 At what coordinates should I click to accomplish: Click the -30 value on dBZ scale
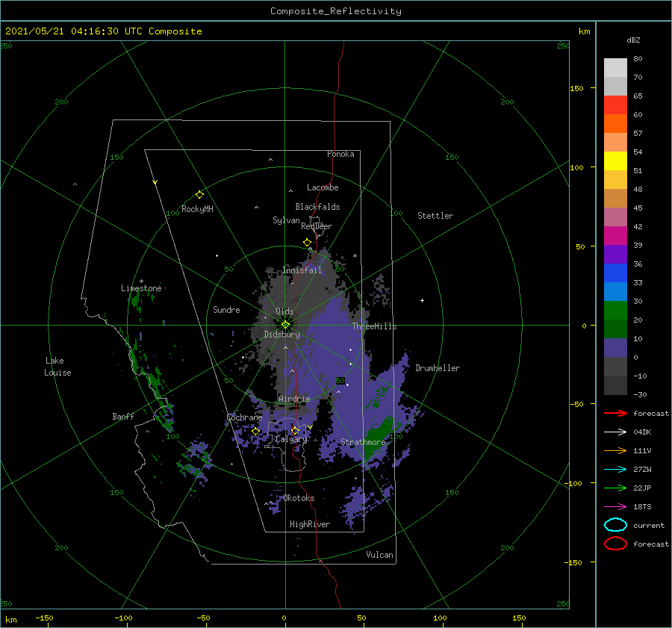coord(641,394)
